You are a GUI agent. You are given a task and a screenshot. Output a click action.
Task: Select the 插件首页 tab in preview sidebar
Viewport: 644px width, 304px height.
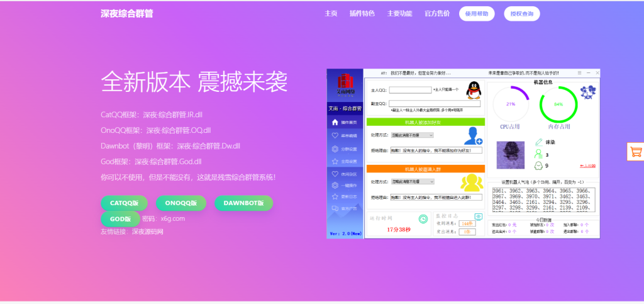345,123
